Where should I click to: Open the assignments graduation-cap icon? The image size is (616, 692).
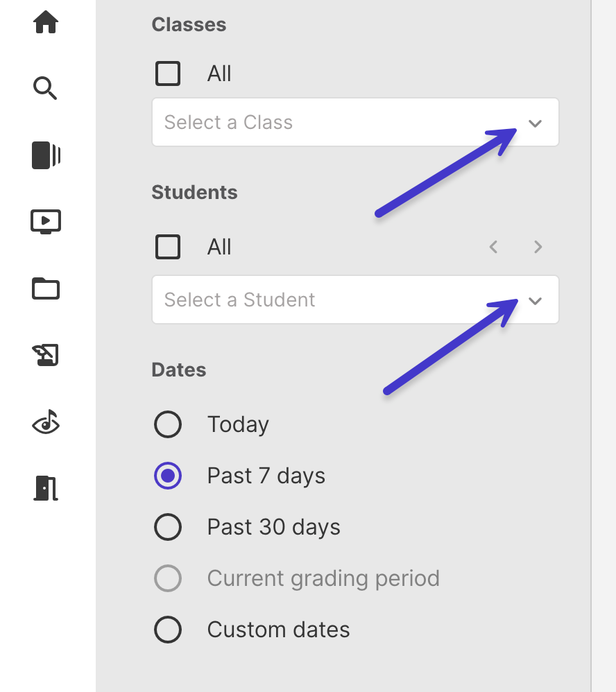tap(46, 354)
